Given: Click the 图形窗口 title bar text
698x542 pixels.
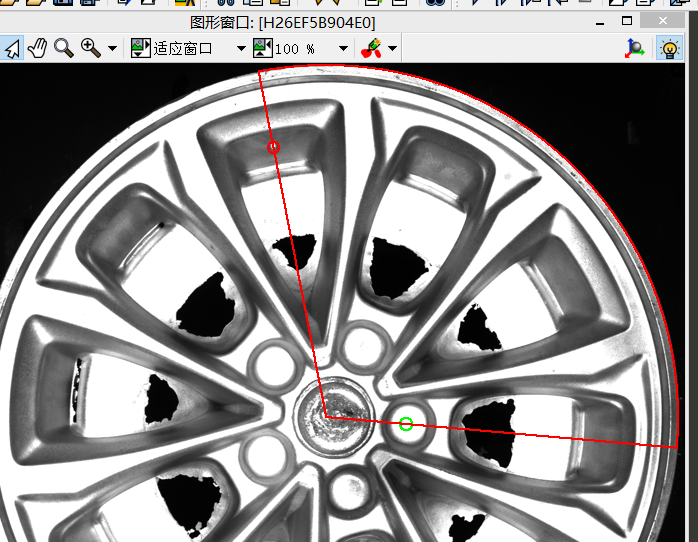Looking at the screenshot, I should [283, 22].
